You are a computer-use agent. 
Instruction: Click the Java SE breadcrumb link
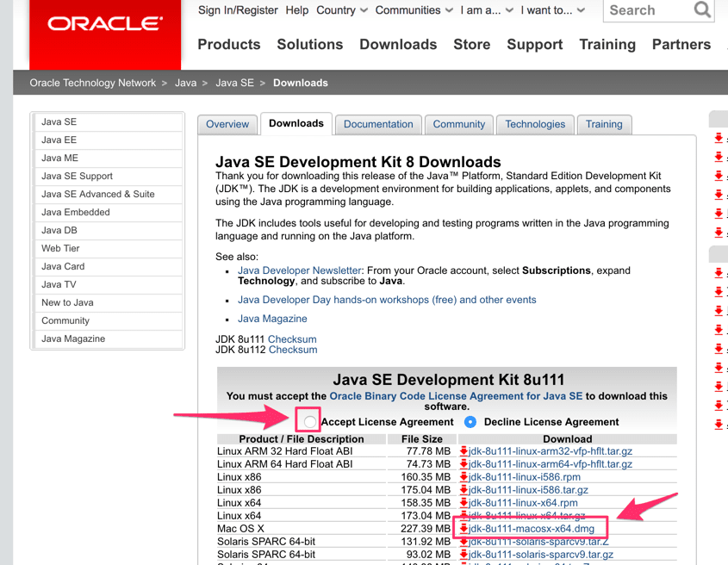(234, 83)
